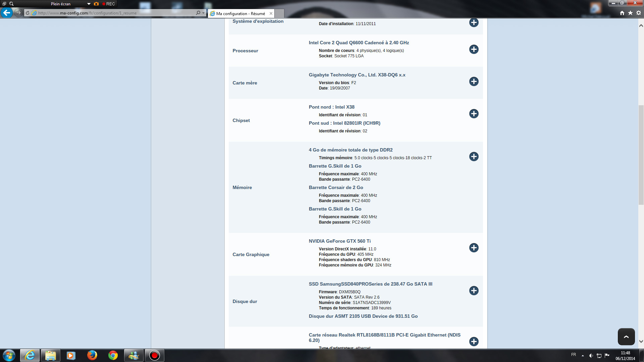Expand the Carte réseau Realtek section
Screen dimensions: 644x362
click(x=474, y=342)
